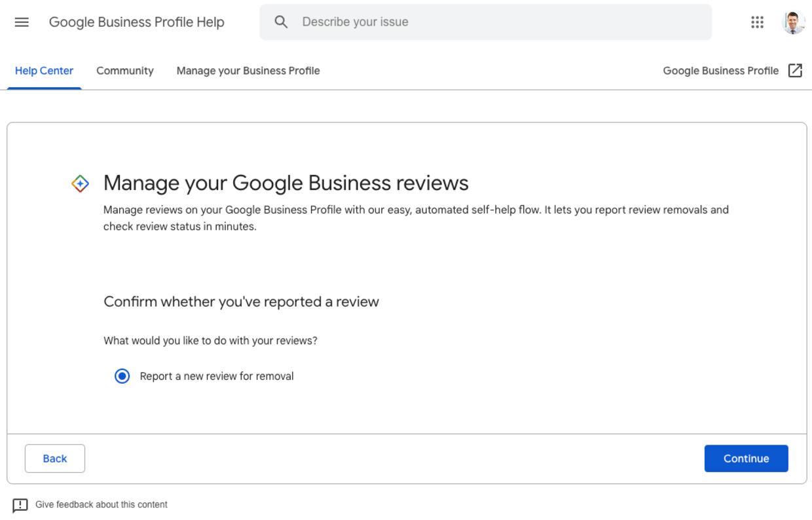This screenshot has width=812, height=520.
Task: Click the feedback speech bubble icon
Action: point(20,505)
